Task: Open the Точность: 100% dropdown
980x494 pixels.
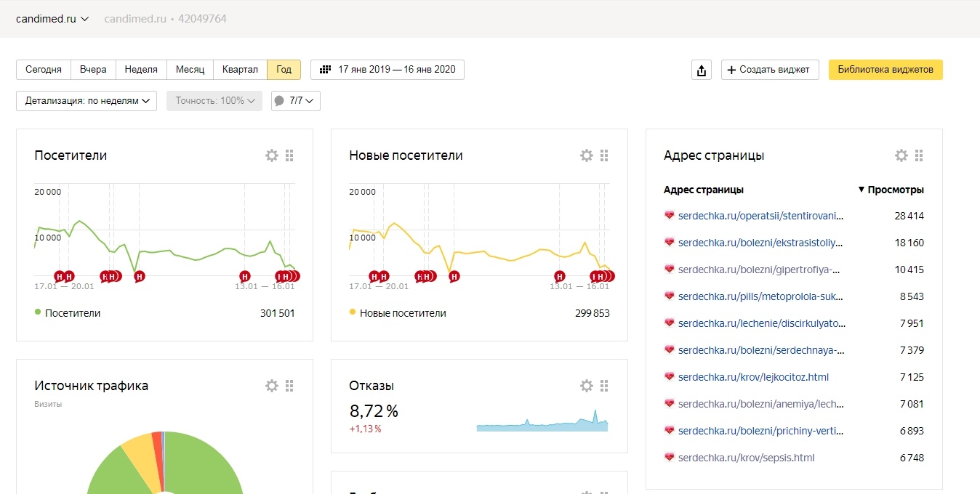Action: tap(214, 101)
